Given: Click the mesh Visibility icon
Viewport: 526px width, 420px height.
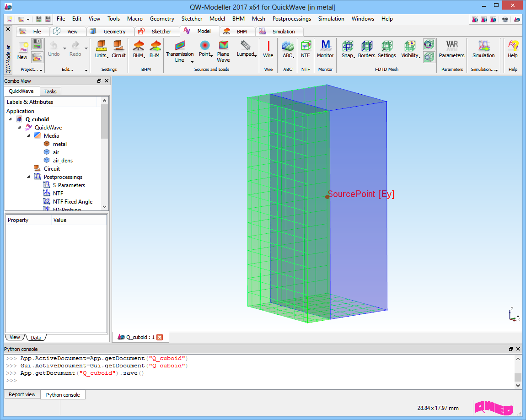Looking at the screenshot, I should tap(410, 46).
